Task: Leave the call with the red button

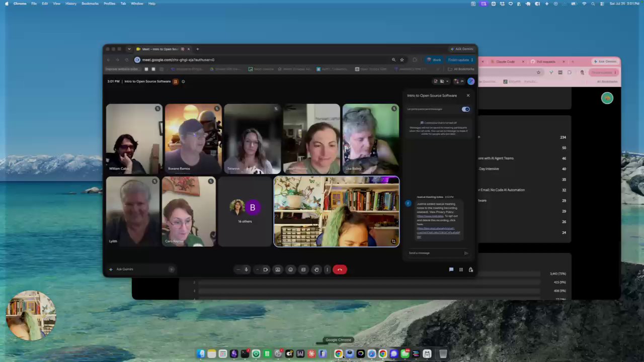Action: [x=340, y=269]
